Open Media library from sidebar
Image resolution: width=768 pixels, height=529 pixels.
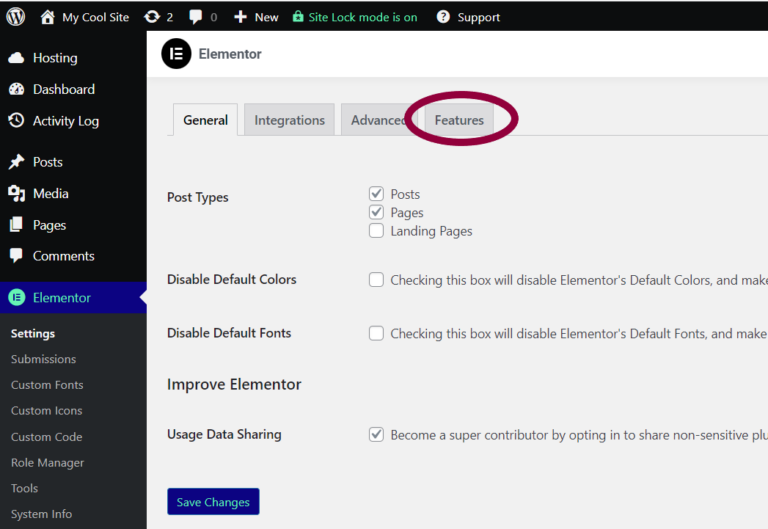pos(50,193)
